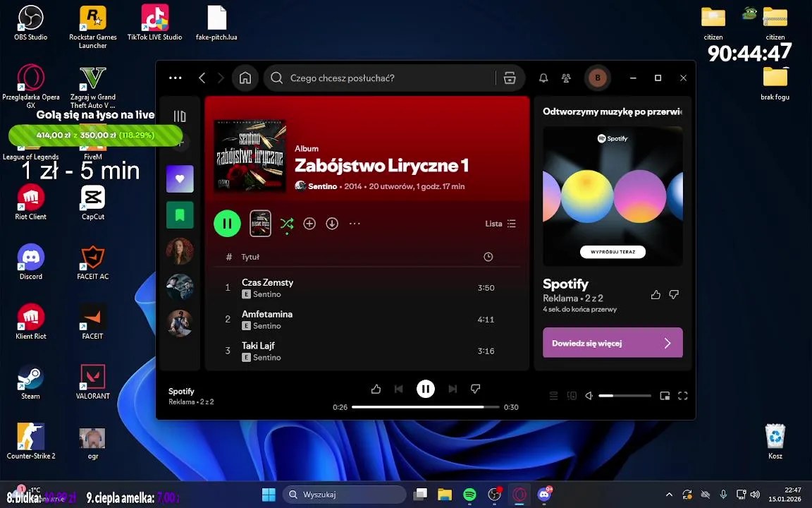Click the WYPRÓBUJ TERAZ ad button
This screenshot has width=812, height=508.
(613, 252)
